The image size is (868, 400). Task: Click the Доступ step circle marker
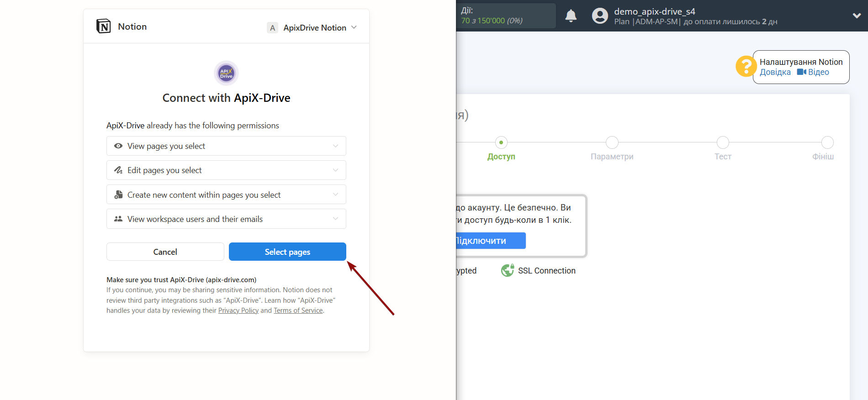501,142
